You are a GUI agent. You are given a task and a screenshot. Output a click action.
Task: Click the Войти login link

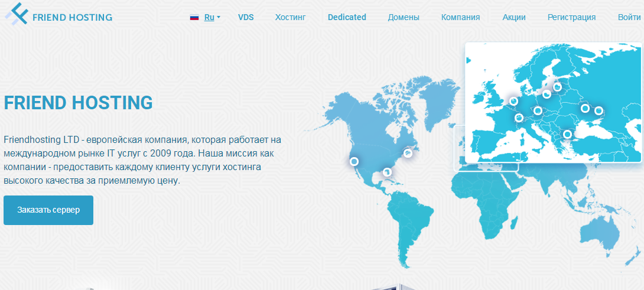tap(629, 17)
